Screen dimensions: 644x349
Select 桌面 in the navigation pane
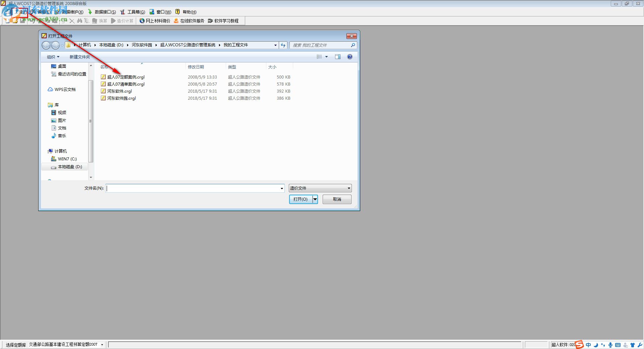59,66
